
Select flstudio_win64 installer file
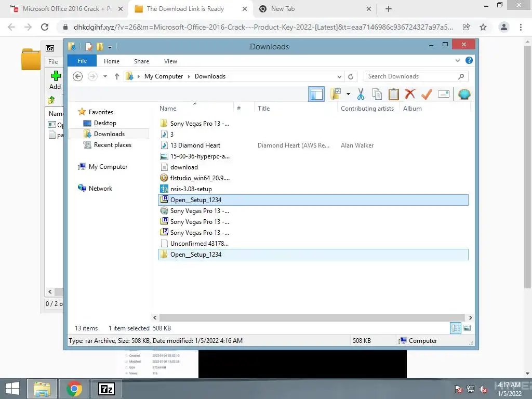click(199, 178)
